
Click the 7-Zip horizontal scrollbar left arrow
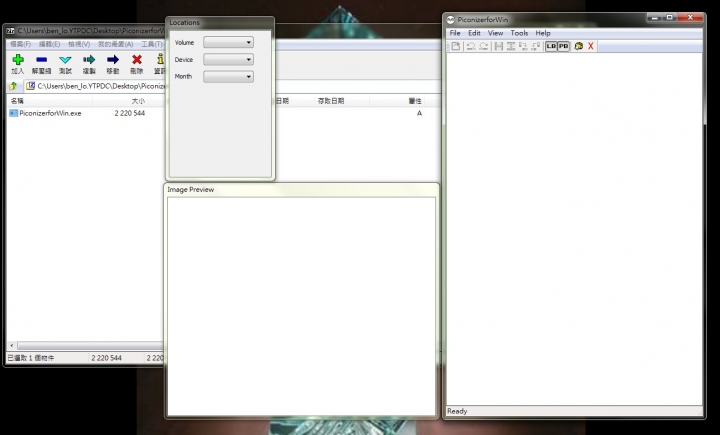pos(12,345)
